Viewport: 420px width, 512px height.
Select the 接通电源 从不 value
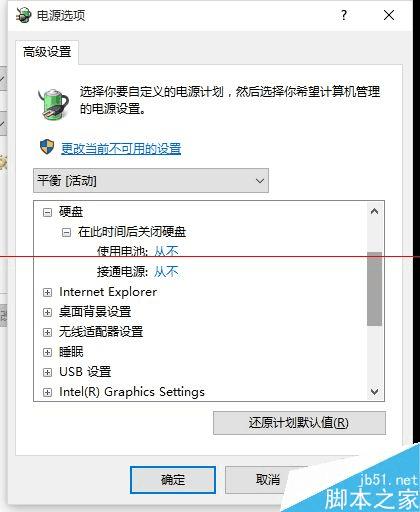(x=166, y=272)
